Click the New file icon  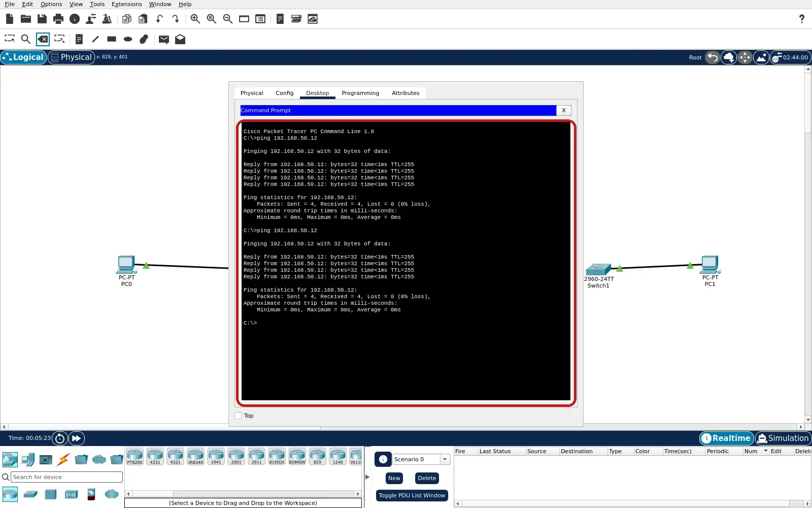tap(10, 19)
